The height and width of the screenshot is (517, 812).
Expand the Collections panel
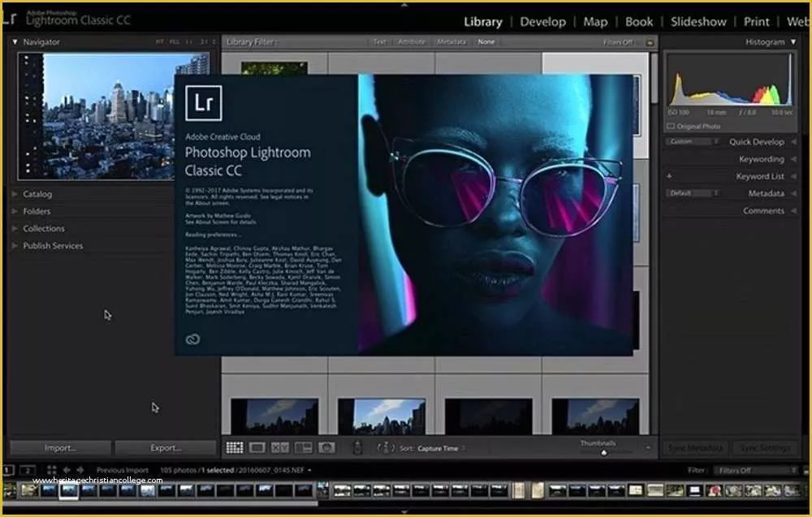click(15, 228)
